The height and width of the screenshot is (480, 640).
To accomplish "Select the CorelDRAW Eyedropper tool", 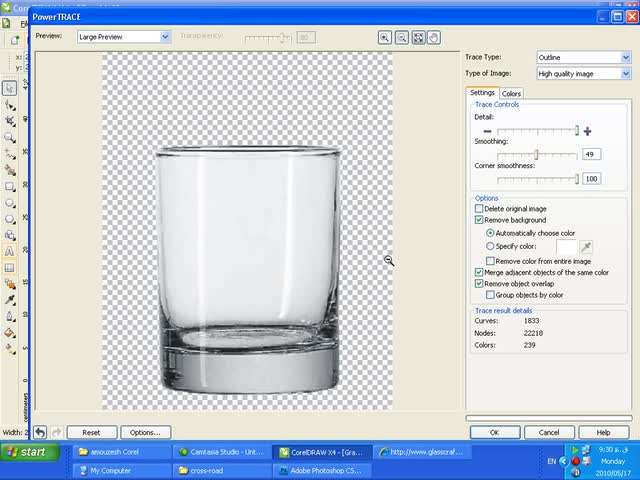I will [x=9, y=300].
